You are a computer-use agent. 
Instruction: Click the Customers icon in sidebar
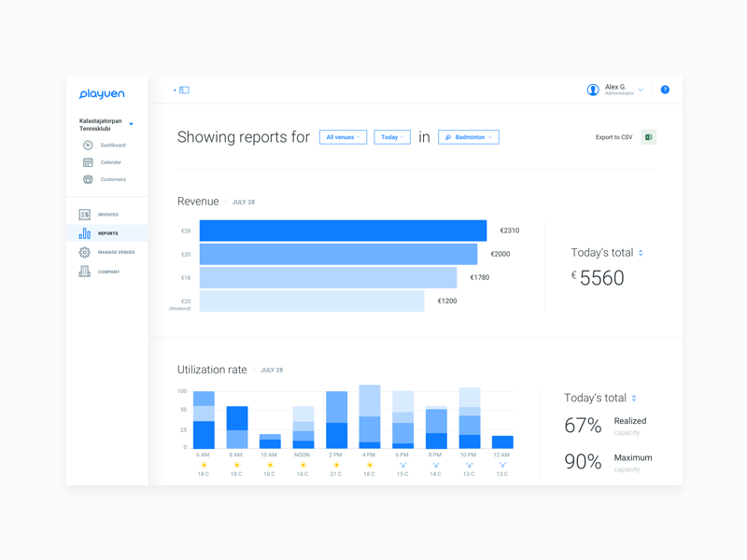pyautogui.click(x=88, y=179)
